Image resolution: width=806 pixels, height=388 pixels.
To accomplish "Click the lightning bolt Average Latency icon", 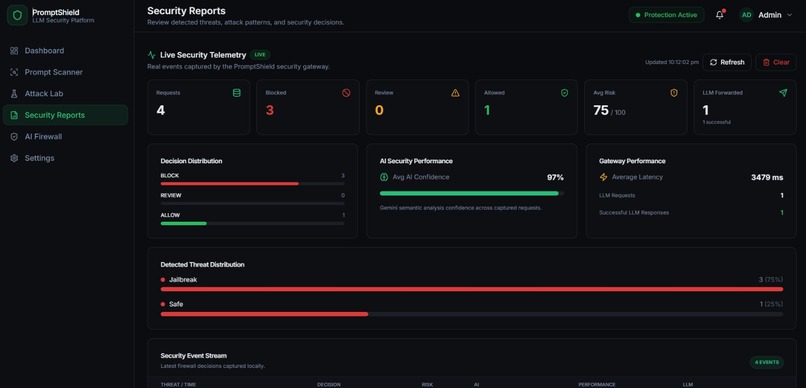I will click(x=603, y=177).
